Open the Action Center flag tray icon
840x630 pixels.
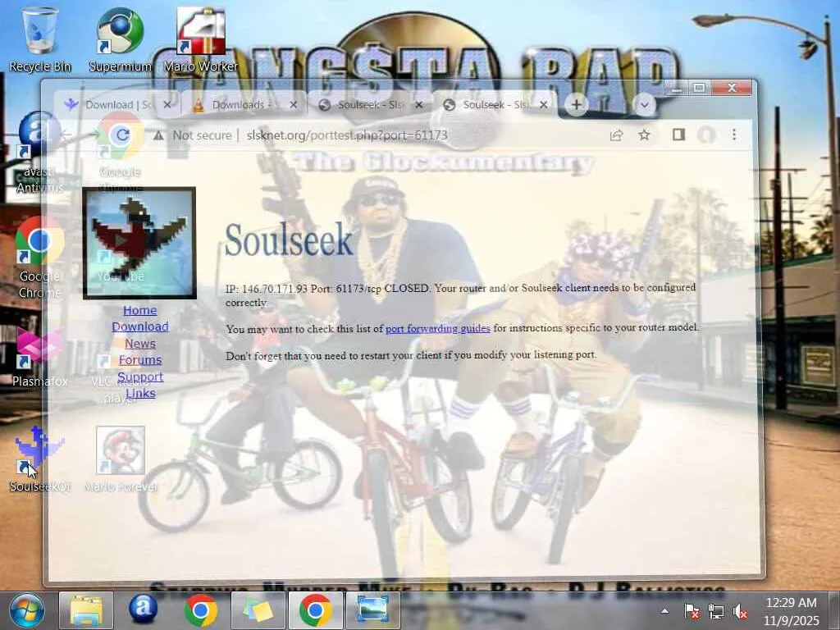click(691, 610)
